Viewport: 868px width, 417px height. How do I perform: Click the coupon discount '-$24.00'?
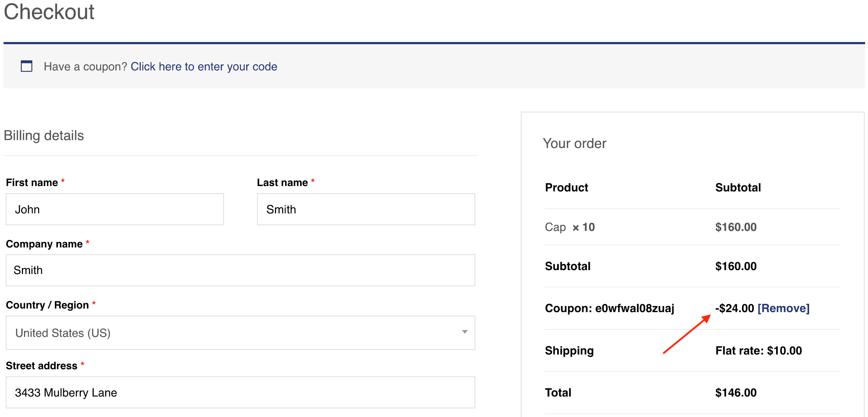[734, 308]
